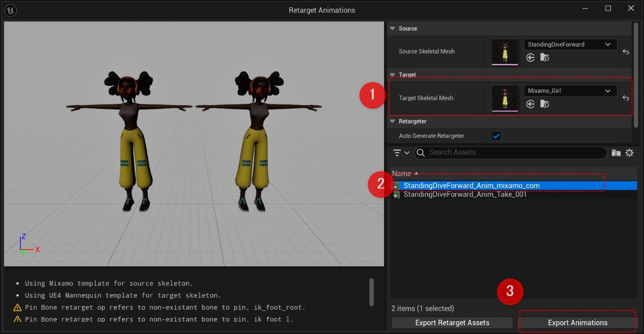Screen dimensions: 644x334
Task: Click the Target Skeletal Mesh thumbnail
Action: [505, 98]
